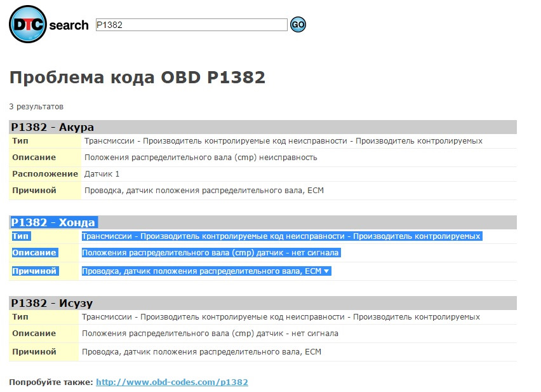The height and width of the screenshot is (392, 541).
Task: Focus the P1382 search input field
Action: tap(192, 25)
